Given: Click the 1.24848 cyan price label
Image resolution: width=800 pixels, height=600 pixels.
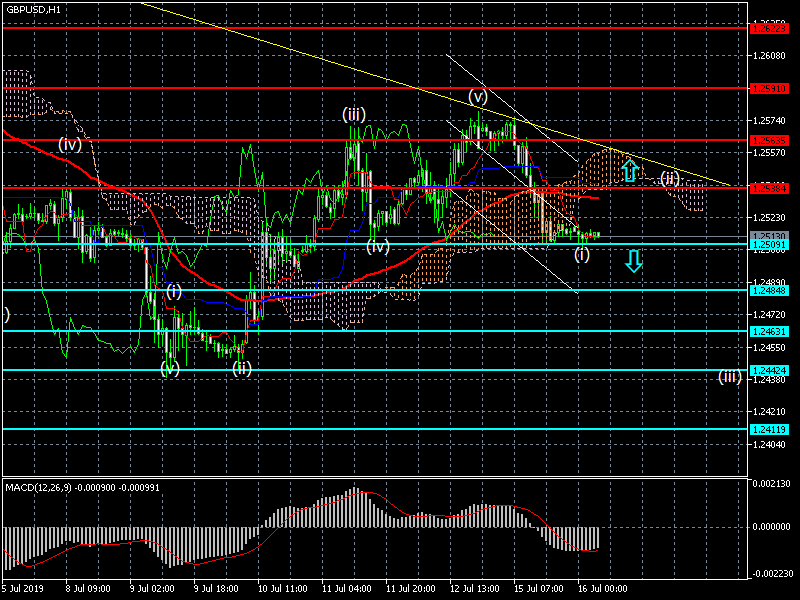Looking at the screenshot, I should pos(769,291).
